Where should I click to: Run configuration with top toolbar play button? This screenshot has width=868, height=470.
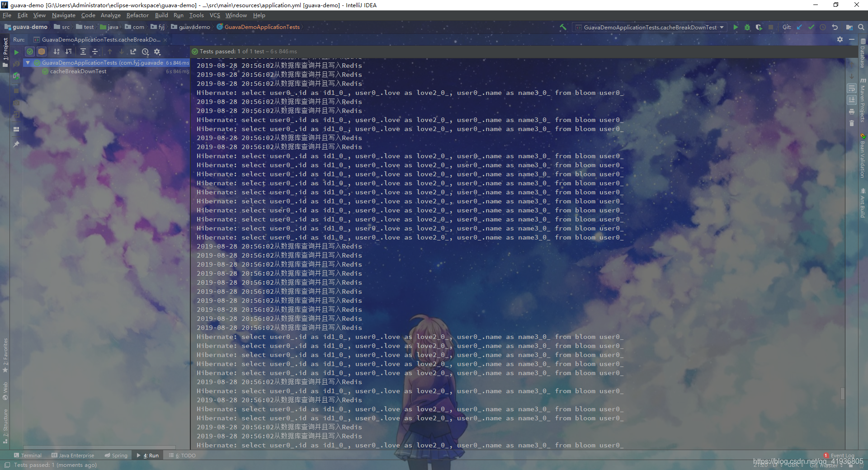[x=736, y=27]
